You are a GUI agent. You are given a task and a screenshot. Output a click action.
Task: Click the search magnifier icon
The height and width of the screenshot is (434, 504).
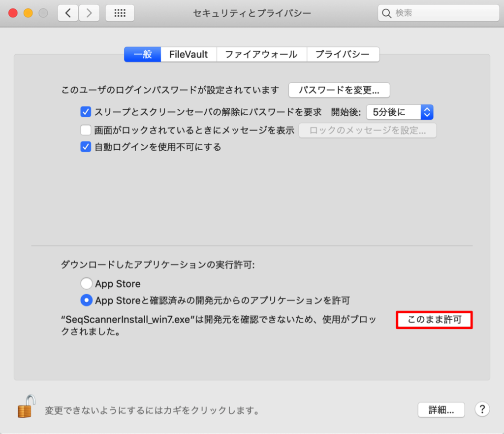pos(386,13)
